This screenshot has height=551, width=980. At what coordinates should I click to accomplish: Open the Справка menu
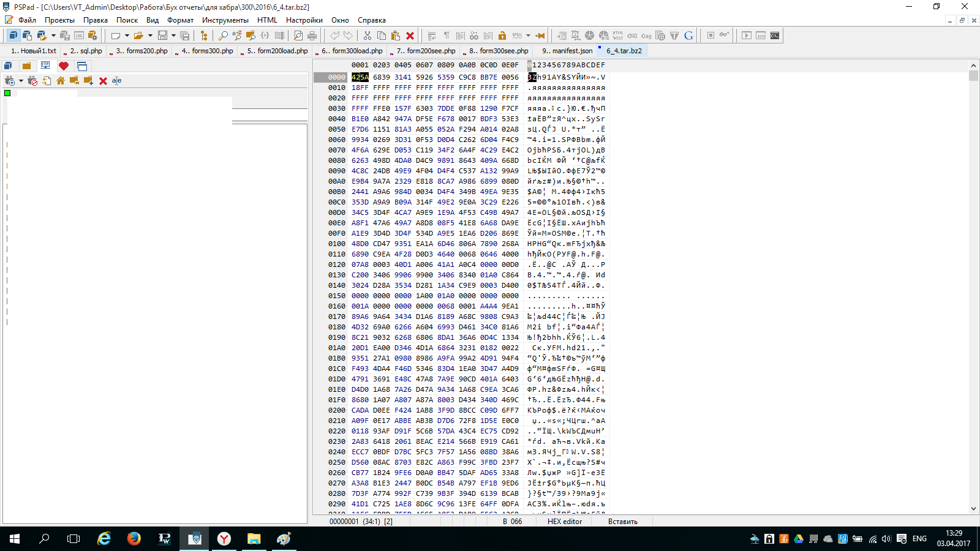372,20
